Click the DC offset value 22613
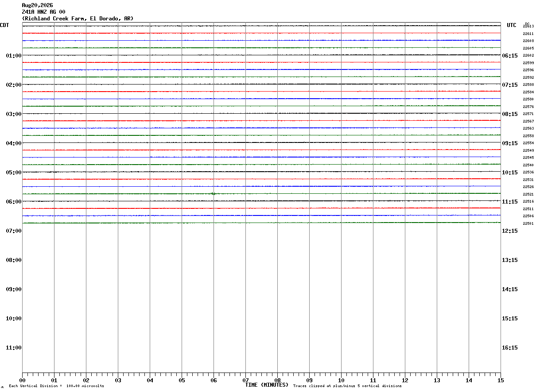This screenshot has width=536, height=392. tap(528, 27)
